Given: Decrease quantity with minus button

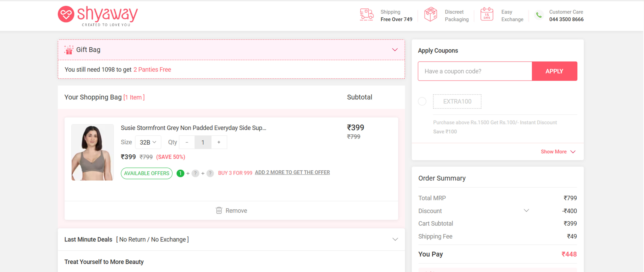Looking at the screenshot, I should (x=187, y=142).
